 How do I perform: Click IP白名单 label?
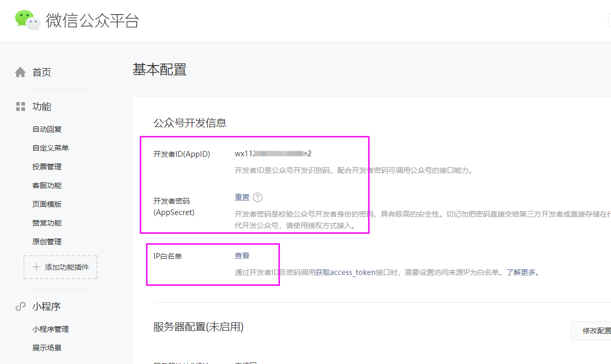tap(167, 256)
